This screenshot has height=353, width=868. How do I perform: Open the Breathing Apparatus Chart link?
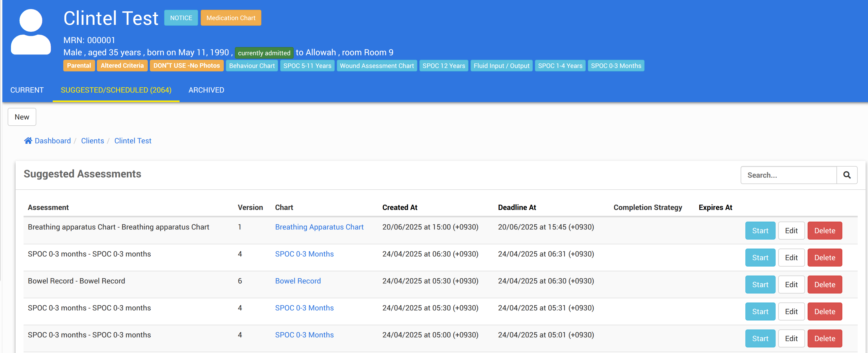point(319,227)
